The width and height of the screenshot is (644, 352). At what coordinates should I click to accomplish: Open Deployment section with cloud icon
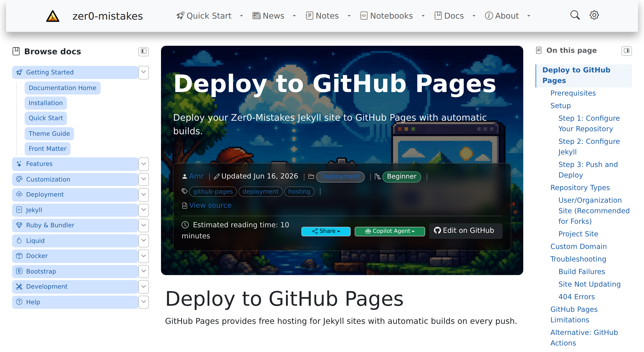coord(75,195)
